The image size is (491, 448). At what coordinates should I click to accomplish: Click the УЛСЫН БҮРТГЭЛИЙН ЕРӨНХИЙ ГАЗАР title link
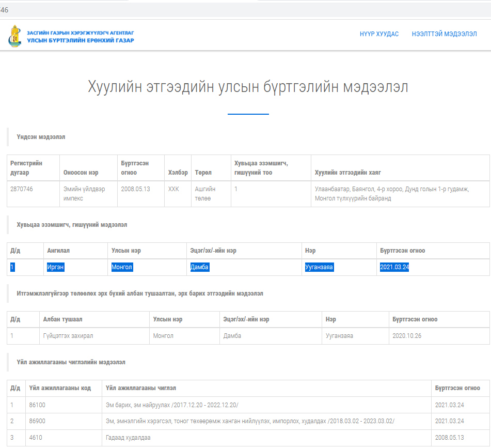tap(81, 40)
